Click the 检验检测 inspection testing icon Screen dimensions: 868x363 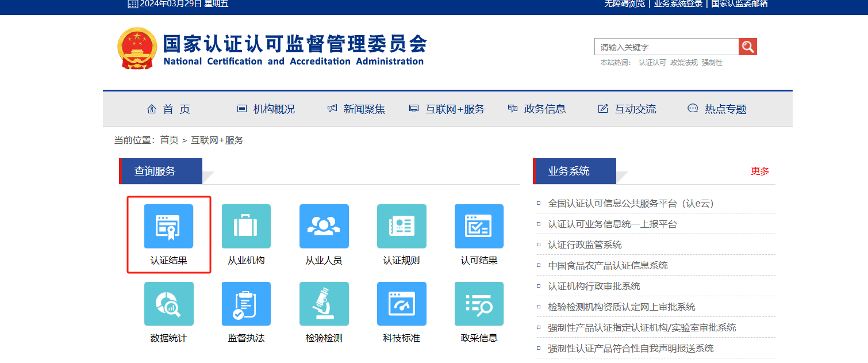pyautogui.click(x=324, y=304)
